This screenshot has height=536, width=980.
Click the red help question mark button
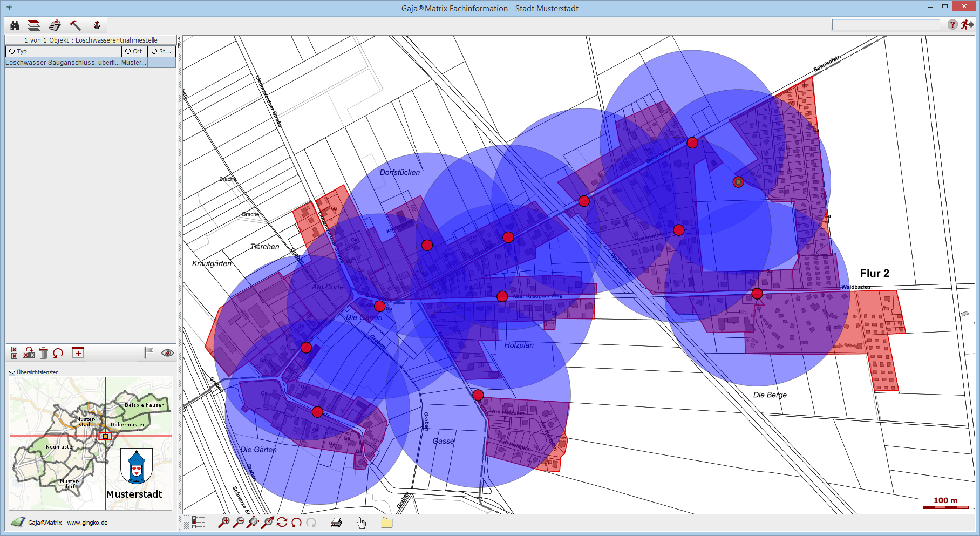[x=952, y=25]
